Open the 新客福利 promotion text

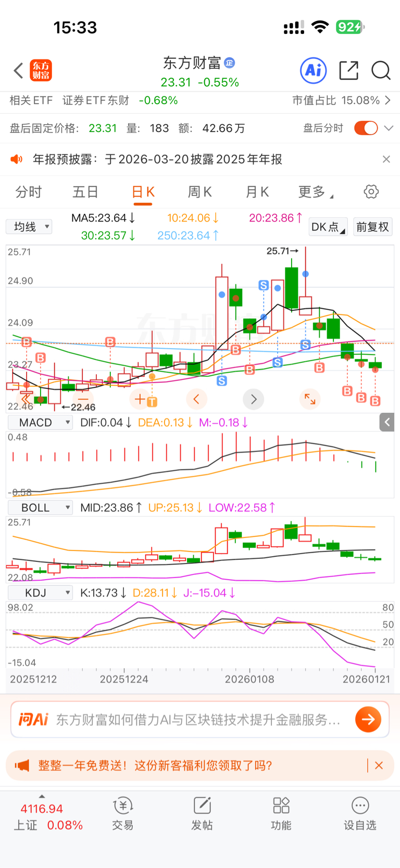[x=155, y=765]
